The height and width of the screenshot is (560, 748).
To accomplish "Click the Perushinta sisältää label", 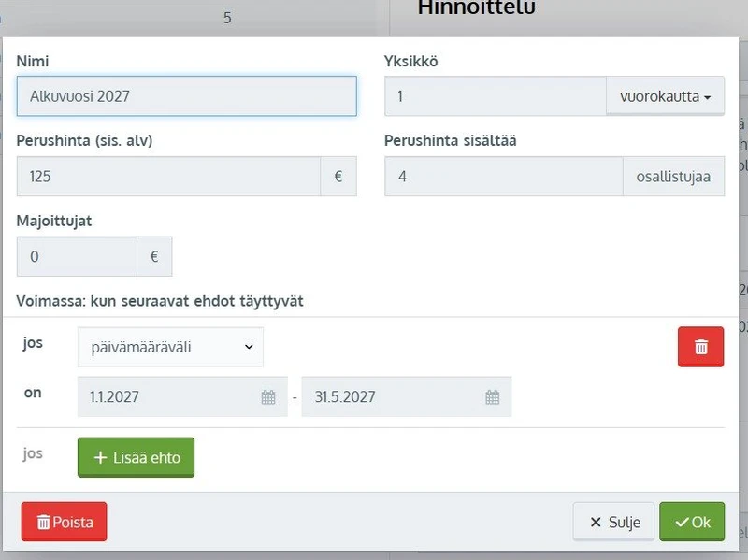I will pyautogui.click(x=451, y=141).
